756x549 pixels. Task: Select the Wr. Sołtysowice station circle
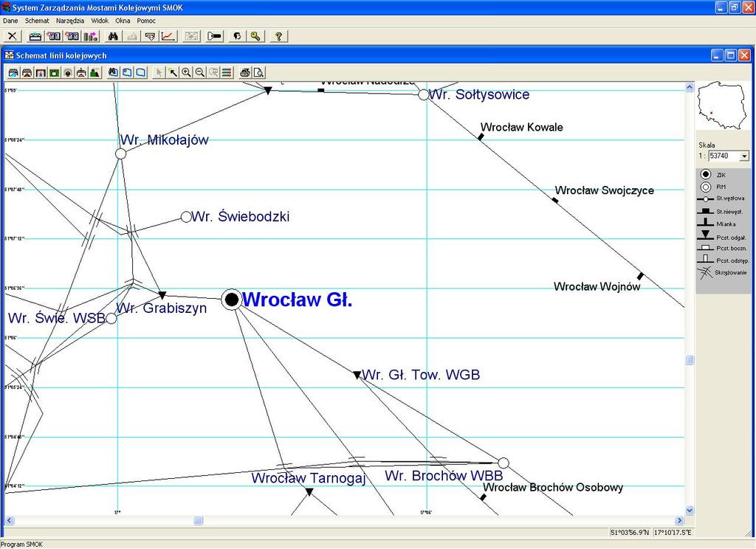pyautogui.click(x=423, y=94)
